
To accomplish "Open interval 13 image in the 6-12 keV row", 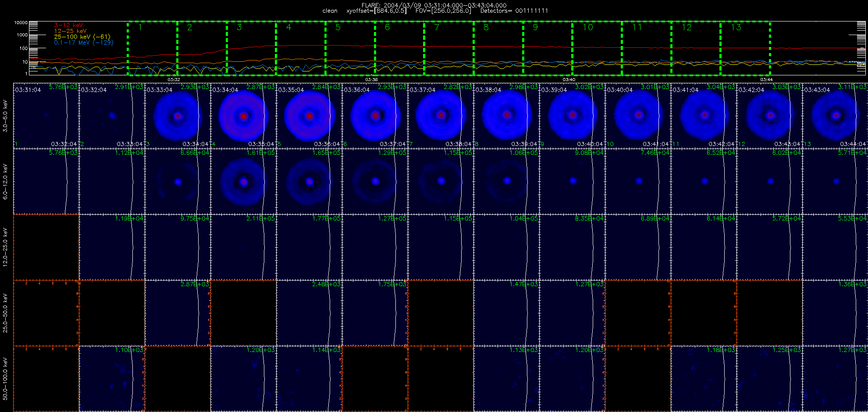I will pyautogui.click(x=835, y=181).
